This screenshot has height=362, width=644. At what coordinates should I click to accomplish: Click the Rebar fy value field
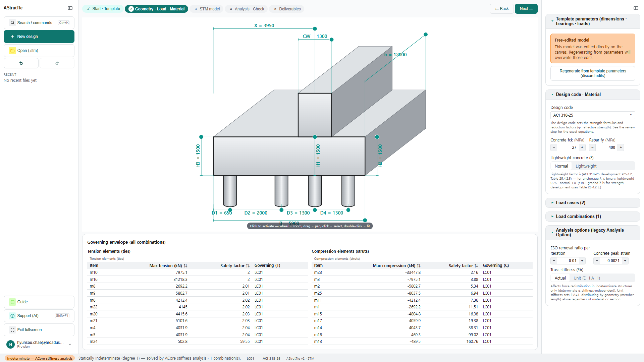(606, 147)
